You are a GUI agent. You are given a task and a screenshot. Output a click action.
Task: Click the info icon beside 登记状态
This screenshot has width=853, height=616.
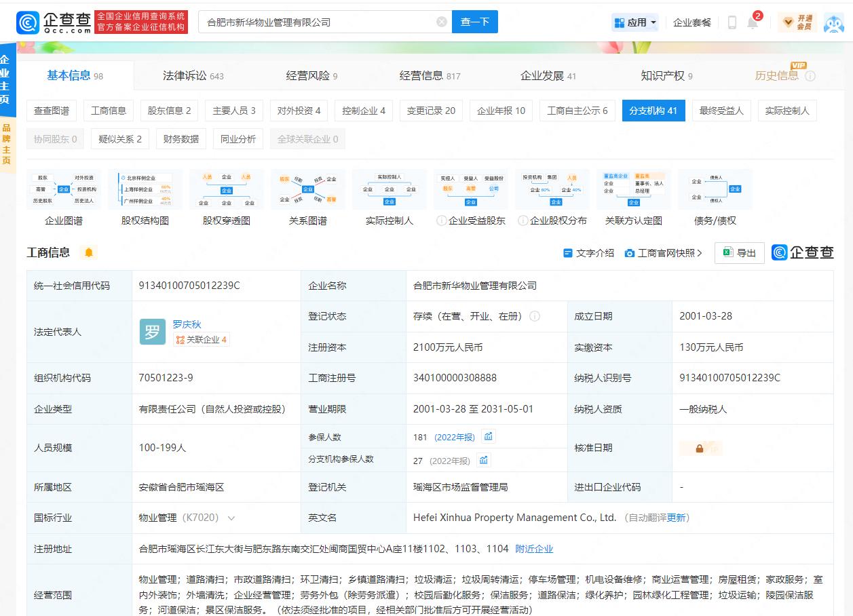point(535,316)
